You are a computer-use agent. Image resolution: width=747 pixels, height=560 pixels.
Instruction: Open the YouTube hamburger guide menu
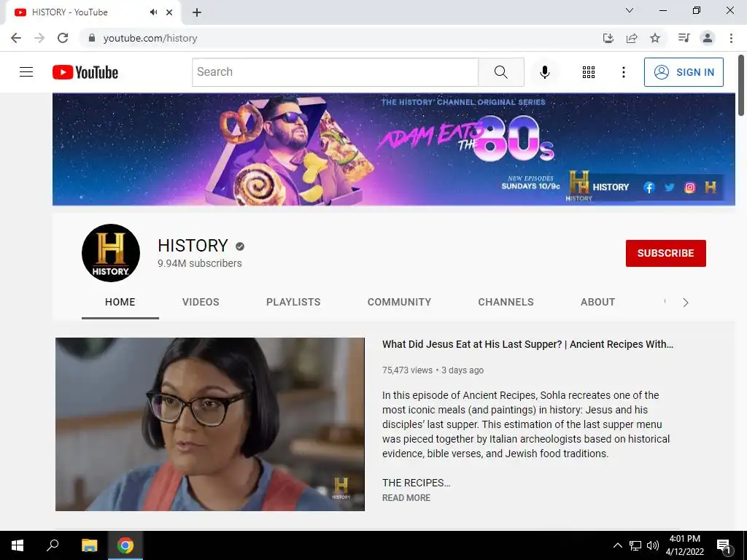26,72
